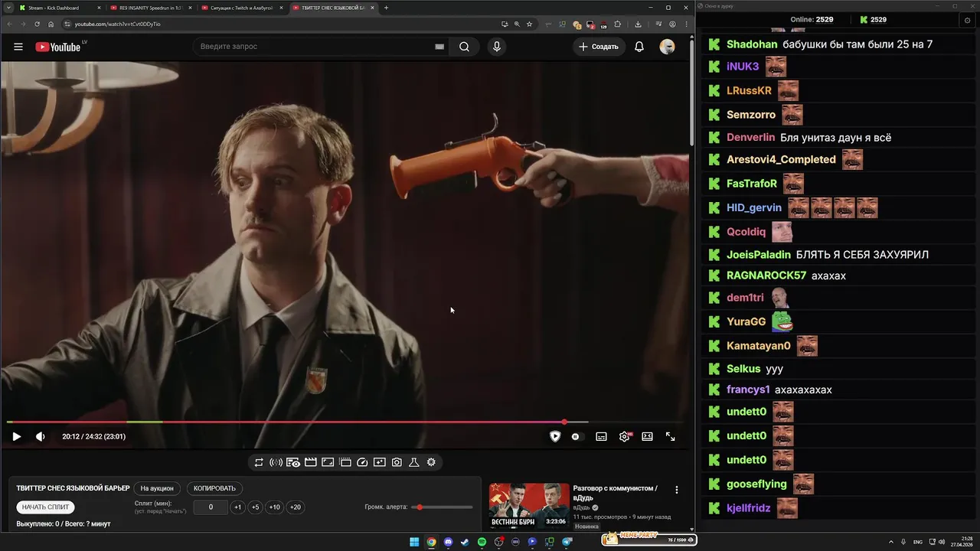
Task: Play the paused YouTube video
Action: click(x=17, y=436)
